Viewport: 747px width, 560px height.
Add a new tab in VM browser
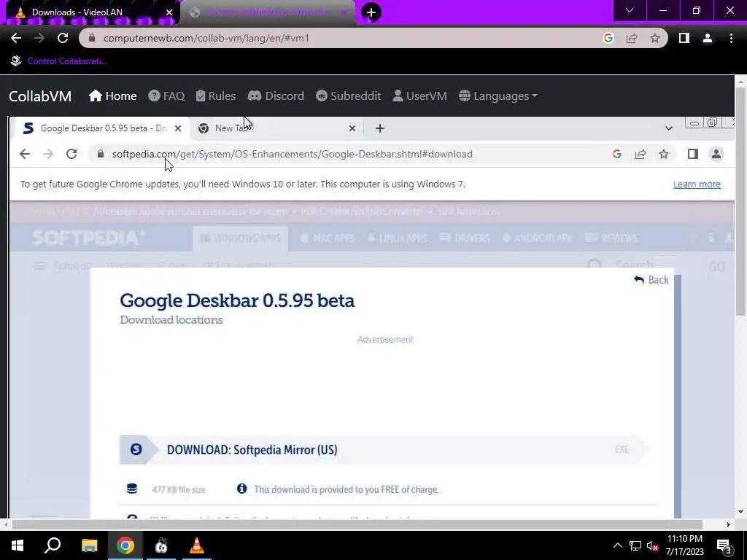point(379,128)
